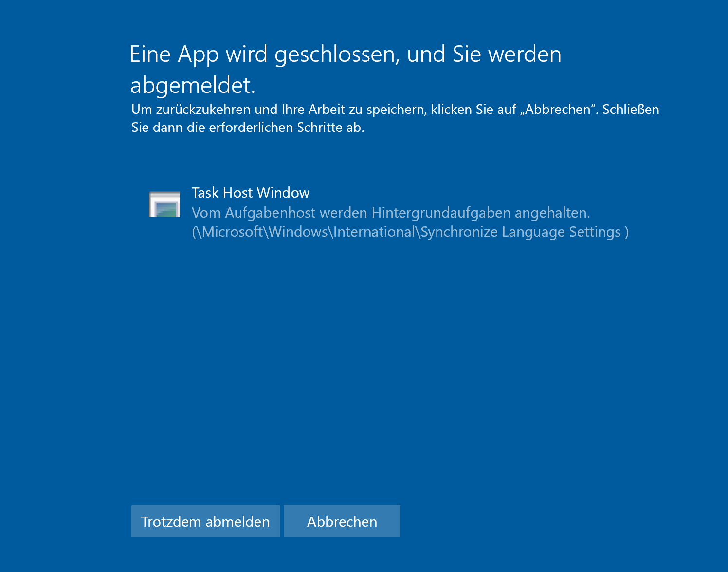Click the heading 'Eine App wird geschlossen'

[346, 54]
